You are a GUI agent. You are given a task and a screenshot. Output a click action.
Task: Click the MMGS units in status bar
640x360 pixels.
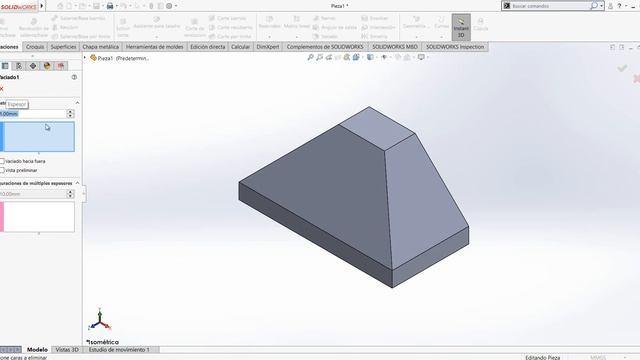(598, 358)
